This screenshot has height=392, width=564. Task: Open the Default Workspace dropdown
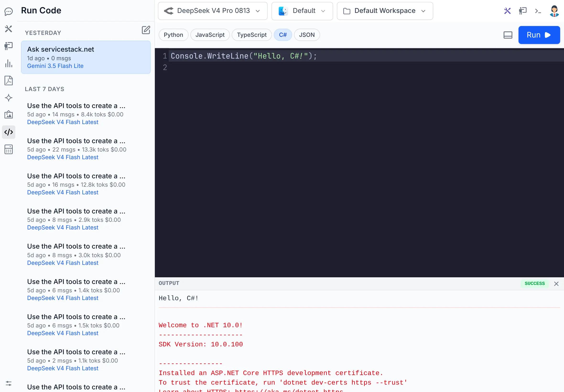point(385,11)
